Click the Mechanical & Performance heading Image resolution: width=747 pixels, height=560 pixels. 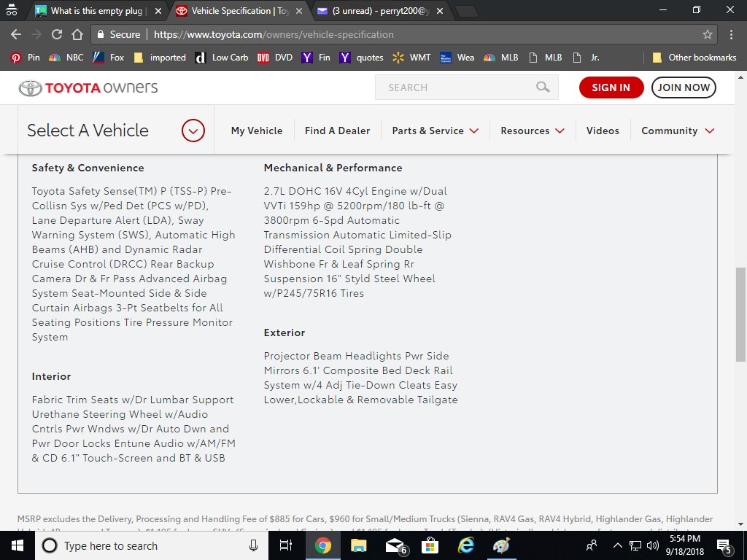[x=333, y=168]
